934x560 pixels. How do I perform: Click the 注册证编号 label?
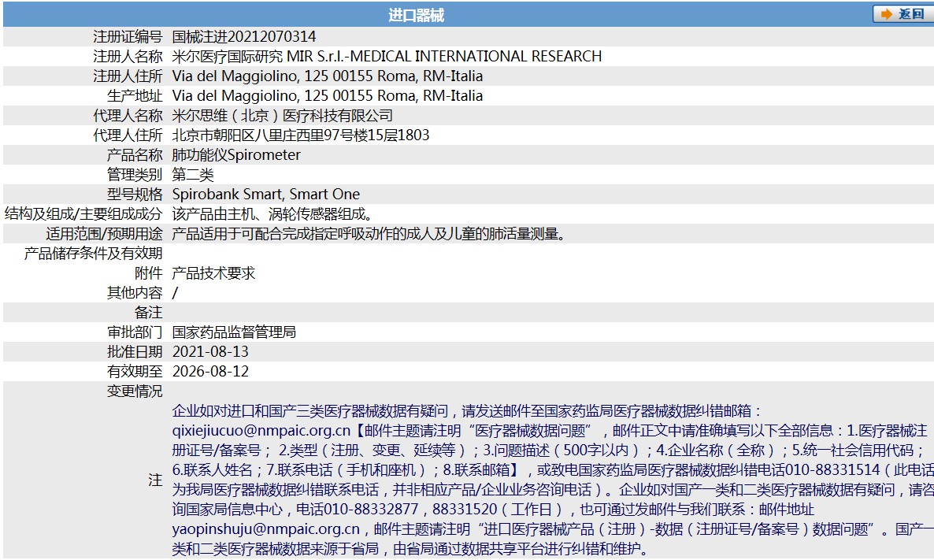[x=128, y=37]
